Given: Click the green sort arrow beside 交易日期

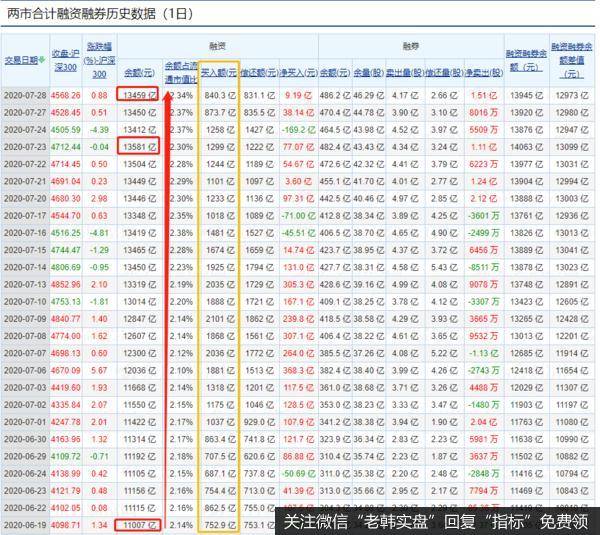Looking at the screenshot, I should pos(42,60).
